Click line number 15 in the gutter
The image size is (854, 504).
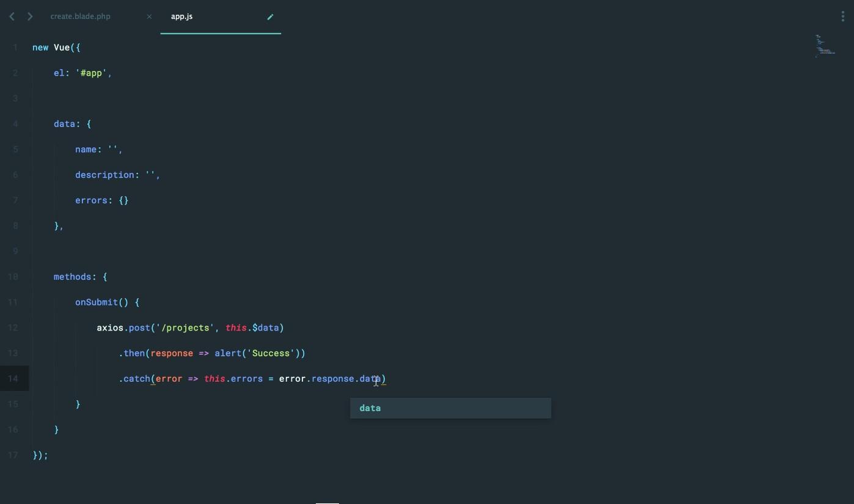(x=13, y=404)
